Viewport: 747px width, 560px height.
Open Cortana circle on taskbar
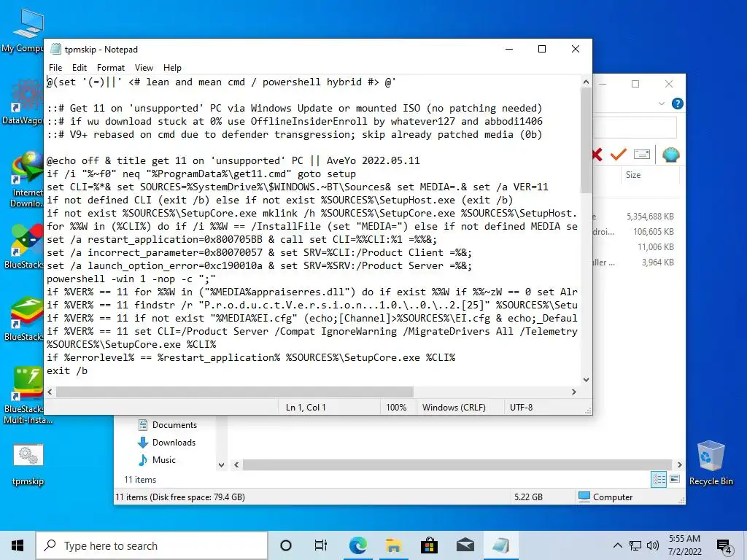tap(286, 545)
